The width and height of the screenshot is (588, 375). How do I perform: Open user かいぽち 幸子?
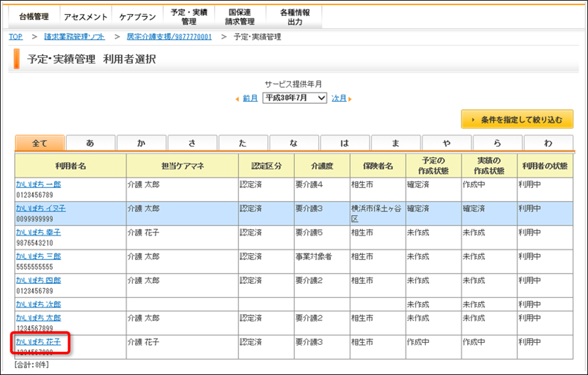tap(39, 232)
